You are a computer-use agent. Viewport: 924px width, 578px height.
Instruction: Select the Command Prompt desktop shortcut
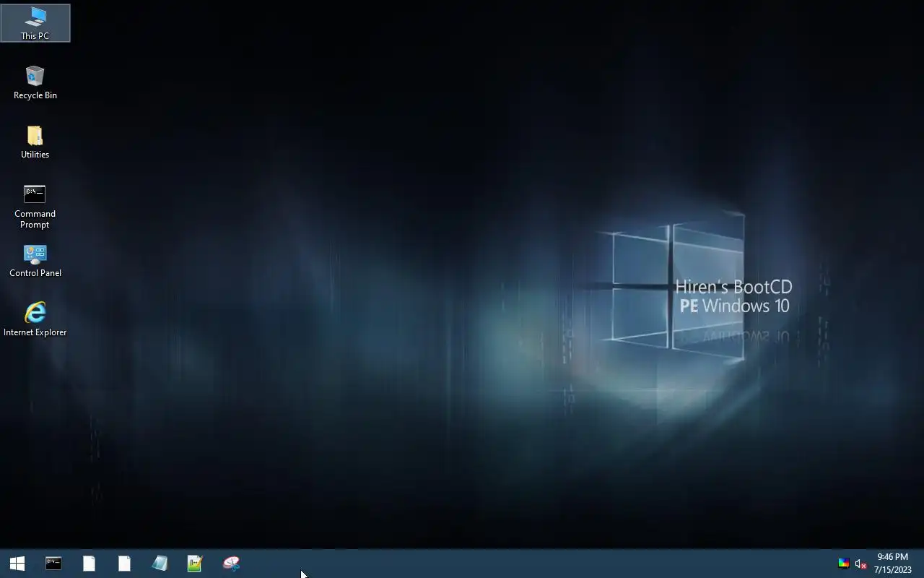[35, 207]
